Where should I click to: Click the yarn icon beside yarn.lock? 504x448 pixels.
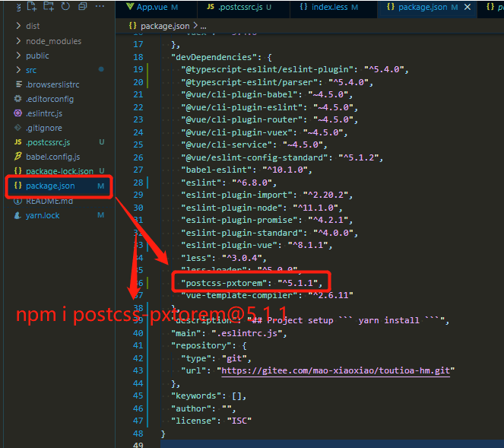point(18,215)
